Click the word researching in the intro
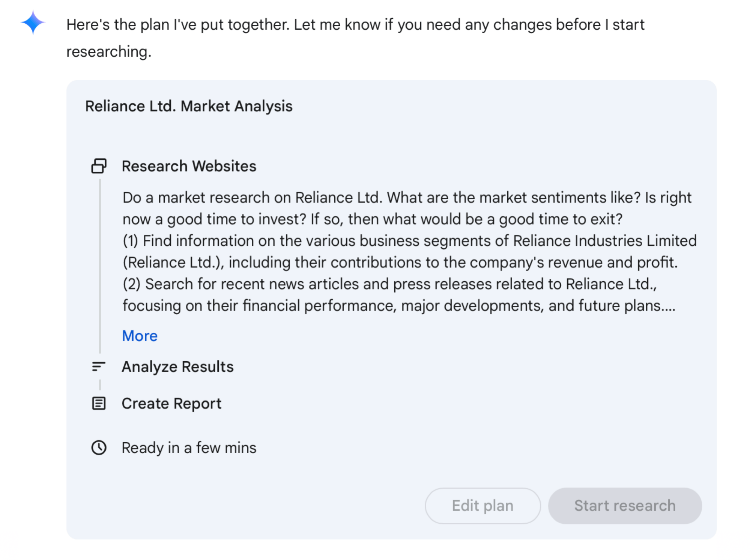 [x=109, y=51]
